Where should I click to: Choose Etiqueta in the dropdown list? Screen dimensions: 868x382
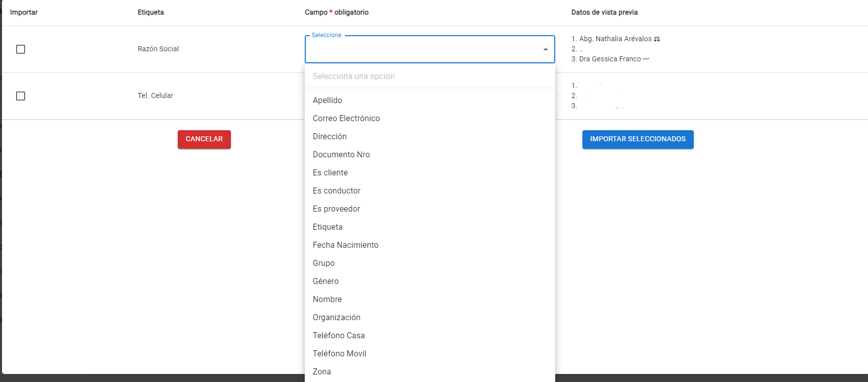(430, 227)
